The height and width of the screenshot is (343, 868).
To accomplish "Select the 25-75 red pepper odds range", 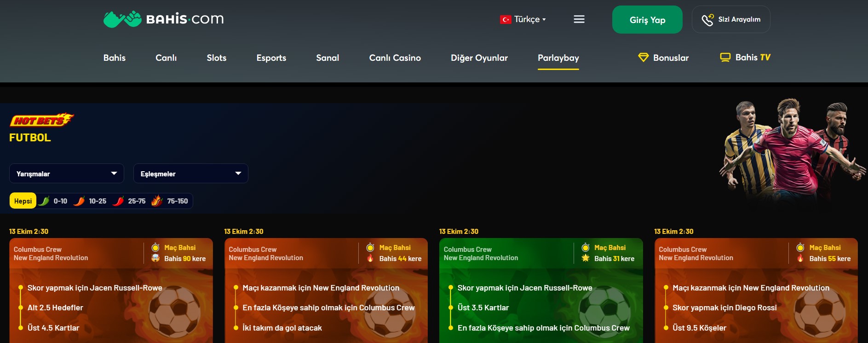I will [x=130, y=201].
